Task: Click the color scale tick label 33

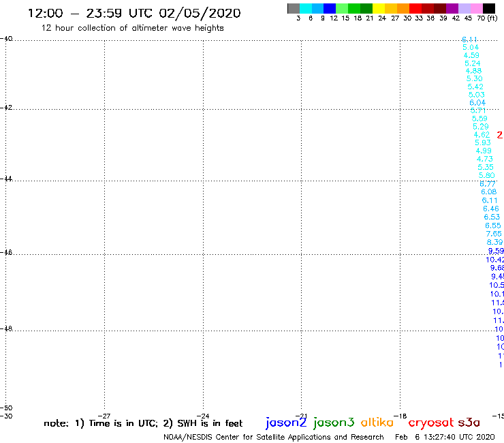Action: pos(419,18)
